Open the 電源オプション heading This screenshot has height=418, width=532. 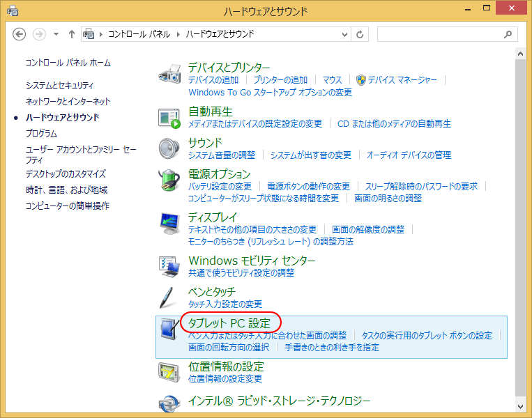pyautogui.click(x=219, y=174)
